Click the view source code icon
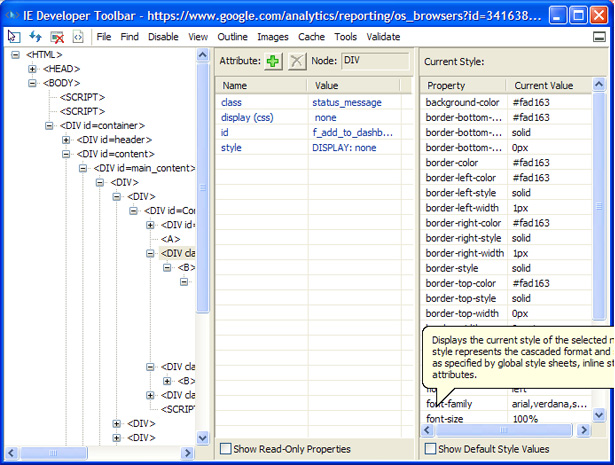Screen dimensions: 615x465 (x=78, y=37)
